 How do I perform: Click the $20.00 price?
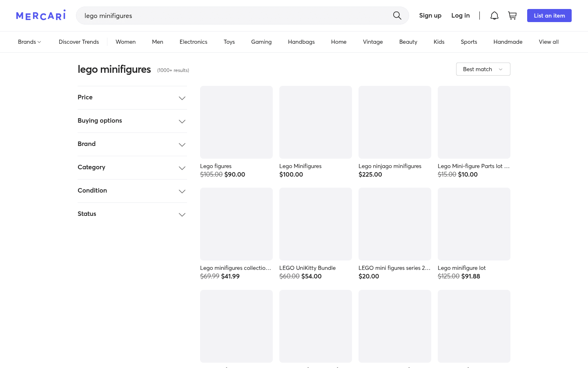pyautogui.click(x=369, y=276)
